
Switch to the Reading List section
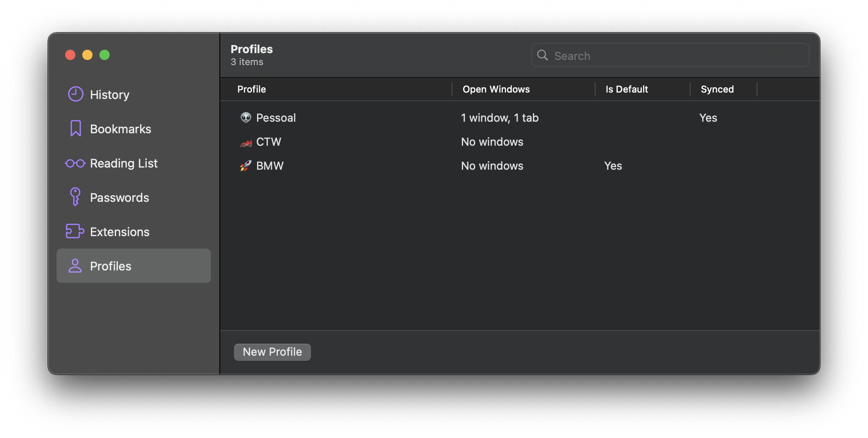click(123, 163)
